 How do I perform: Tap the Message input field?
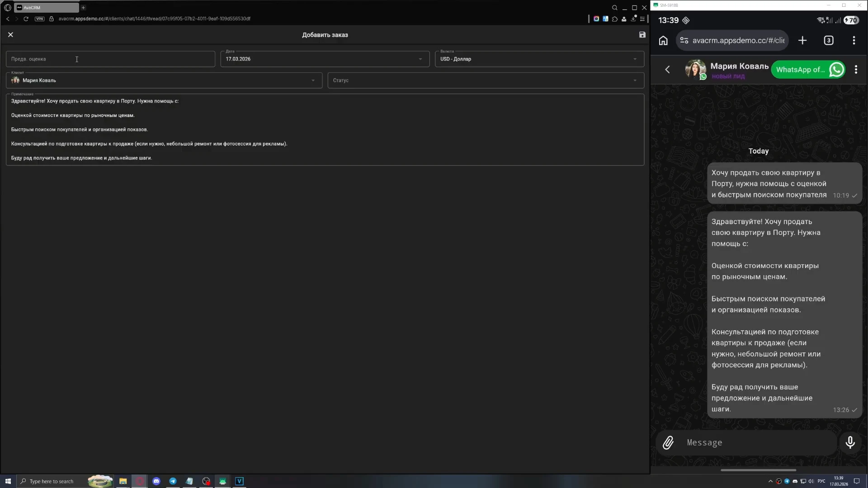759,443
